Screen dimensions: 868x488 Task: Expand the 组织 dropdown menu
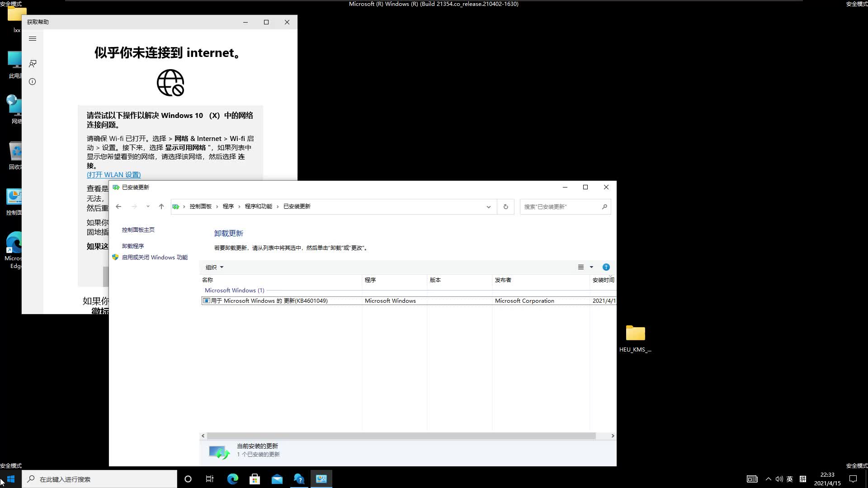click(214, 267)
